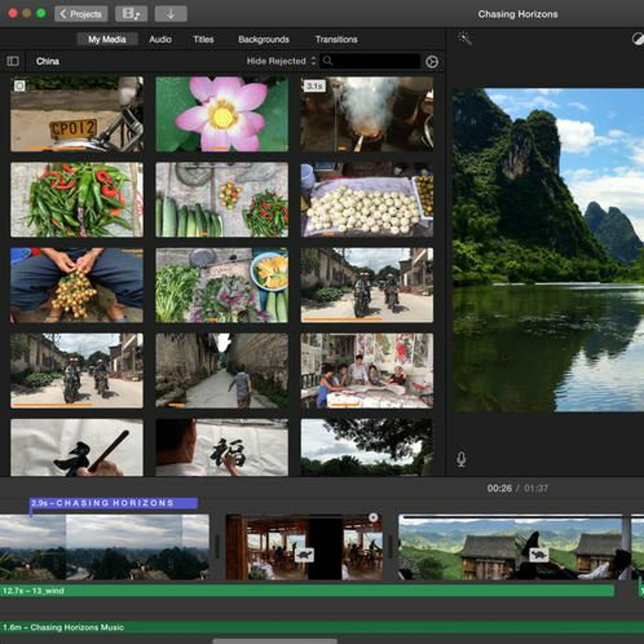
Task: Open the media browser filmstrip-music button
Action: [x=131, y=14]
